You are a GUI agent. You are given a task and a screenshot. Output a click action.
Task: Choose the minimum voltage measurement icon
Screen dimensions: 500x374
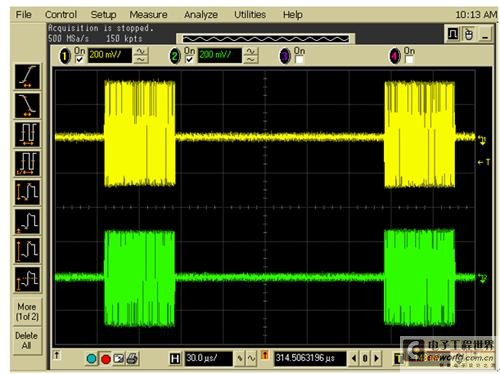pyautogui.click(x=27, y=221)
